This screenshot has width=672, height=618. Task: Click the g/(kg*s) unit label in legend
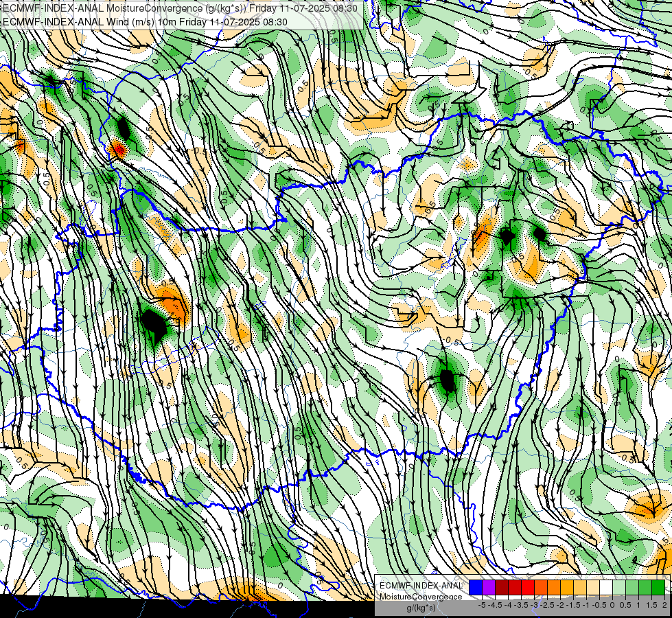click(421, 608)
